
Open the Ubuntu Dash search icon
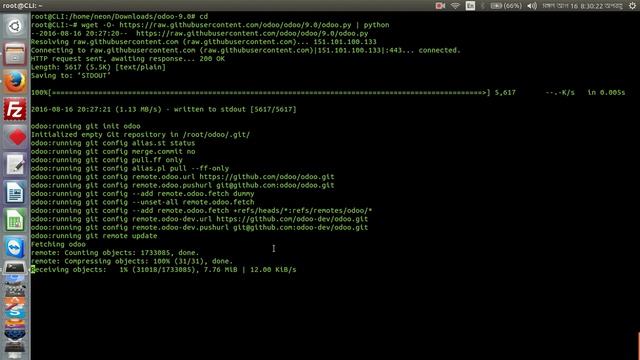(15, 27)
